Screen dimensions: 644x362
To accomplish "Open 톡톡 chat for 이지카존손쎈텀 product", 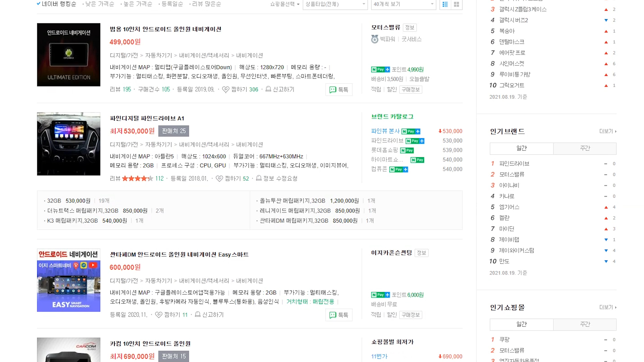I will click(x=339, y=315).
